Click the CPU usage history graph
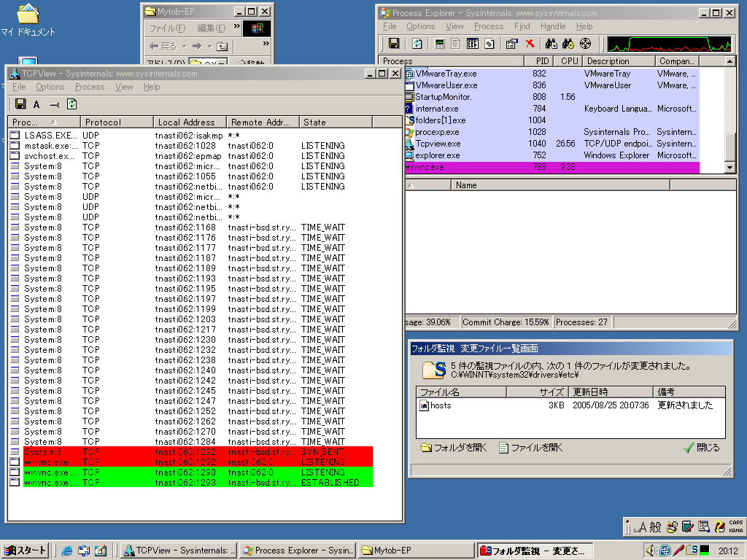This screenshot has width=747, height=560. coord(669,44)
